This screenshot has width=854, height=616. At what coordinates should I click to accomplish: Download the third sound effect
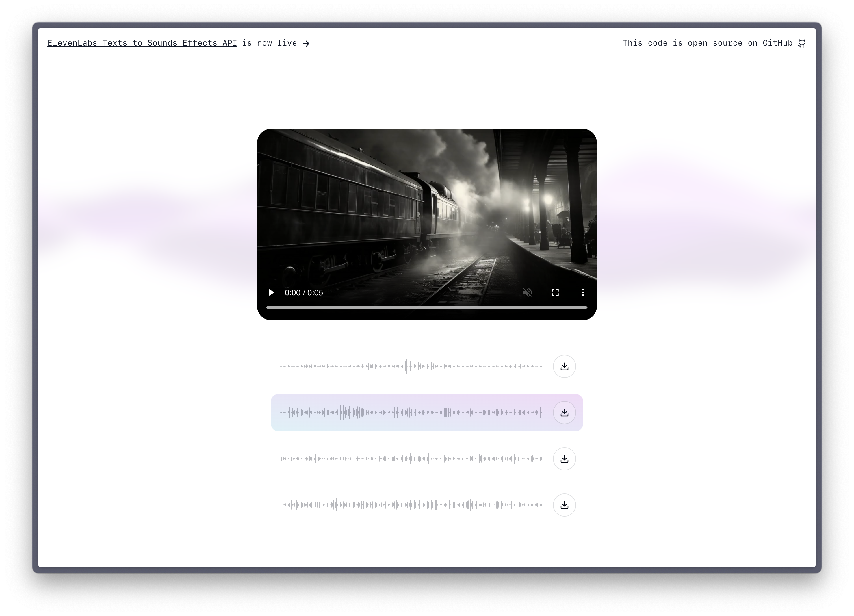click(564, 459)
